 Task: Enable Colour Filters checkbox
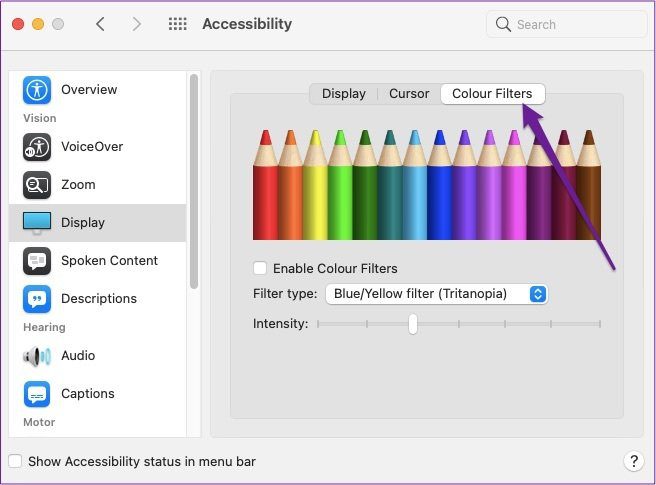(x=260, y=268)
